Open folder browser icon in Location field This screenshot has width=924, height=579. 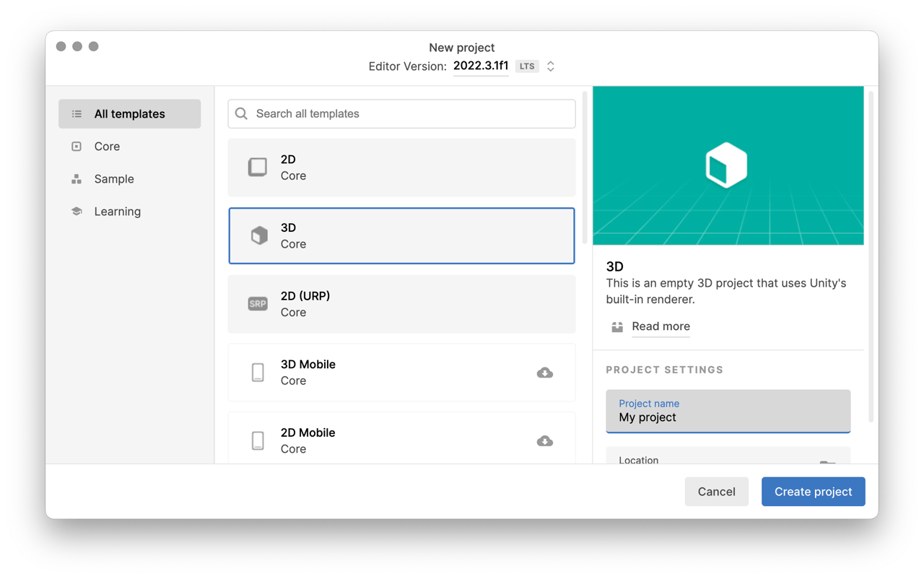pos(827,461)
